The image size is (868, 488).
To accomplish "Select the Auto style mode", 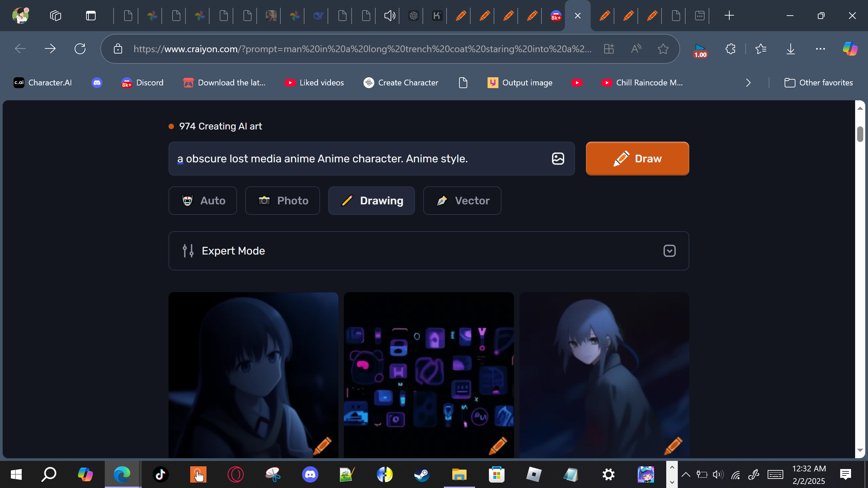I will [203, 201].
